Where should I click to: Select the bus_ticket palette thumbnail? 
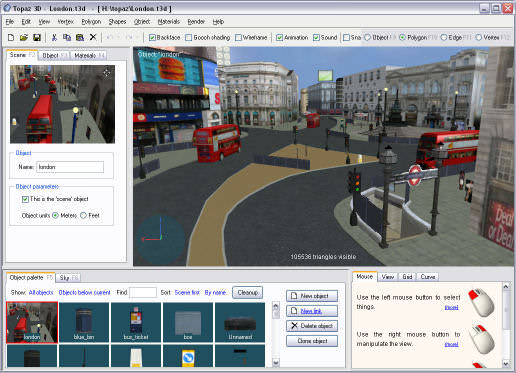[x=136, y=322]
